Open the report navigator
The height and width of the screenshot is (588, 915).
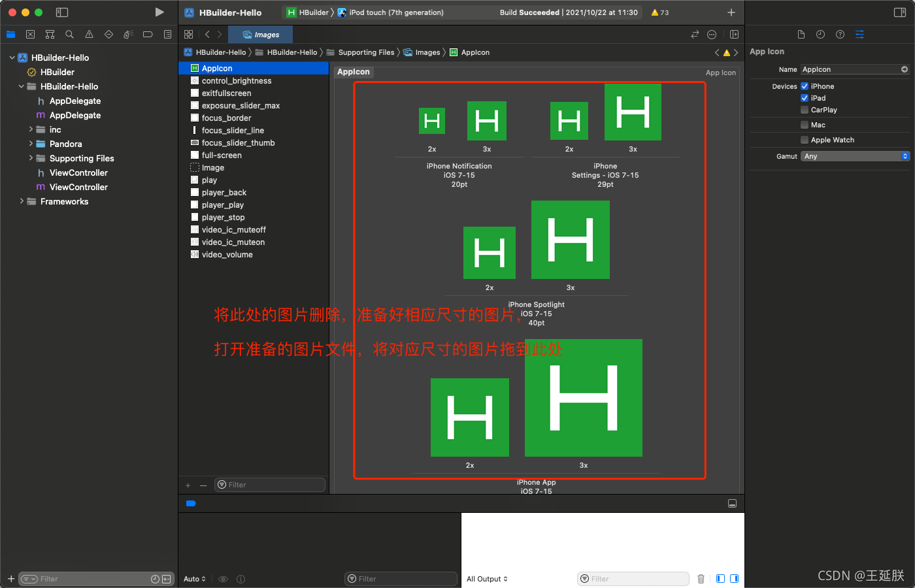coord(167,35)
